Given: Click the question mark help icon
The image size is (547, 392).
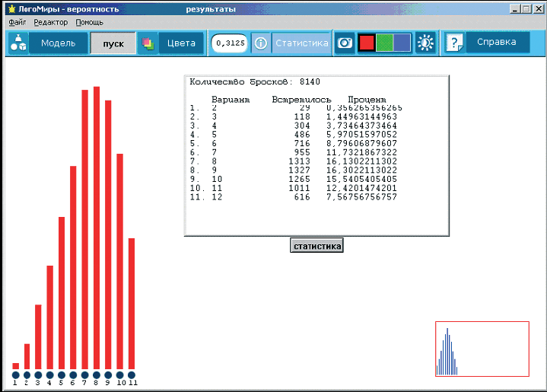Looking at the screenshot, I should click(454, 43).
